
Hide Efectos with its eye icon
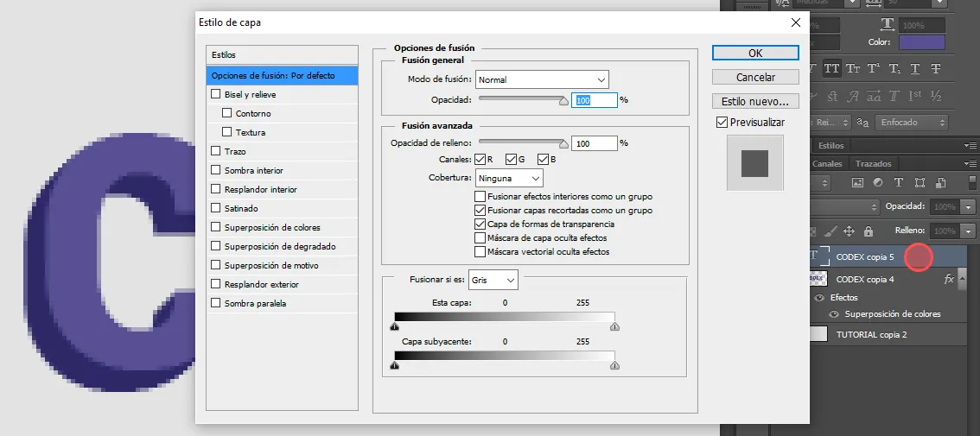(x=818, y=297)
